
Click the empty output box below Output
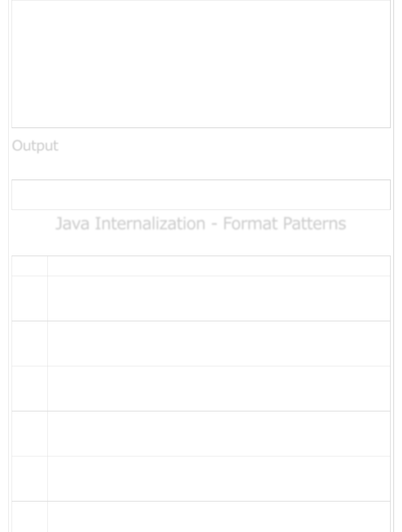[201, 195]
